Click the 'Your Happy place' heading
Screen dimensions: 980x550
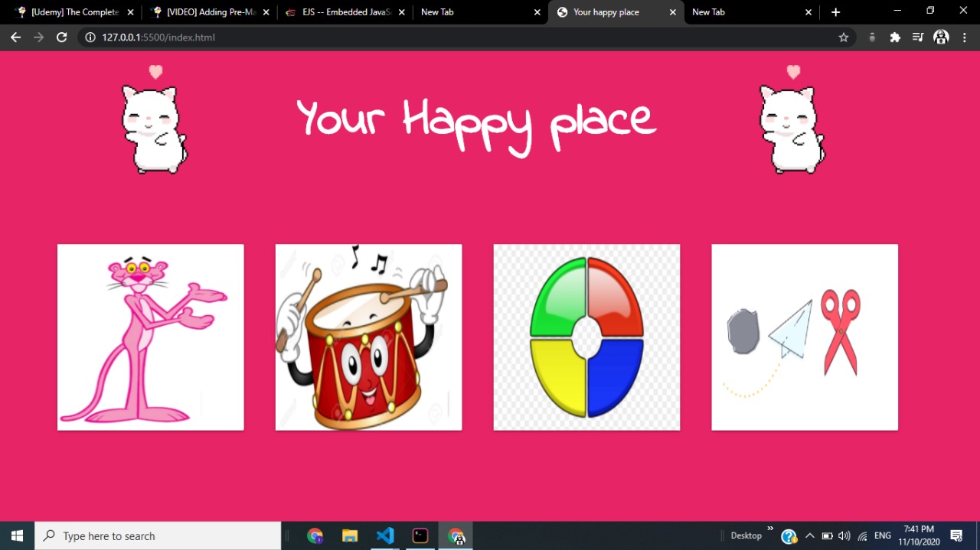pos(475,126)
